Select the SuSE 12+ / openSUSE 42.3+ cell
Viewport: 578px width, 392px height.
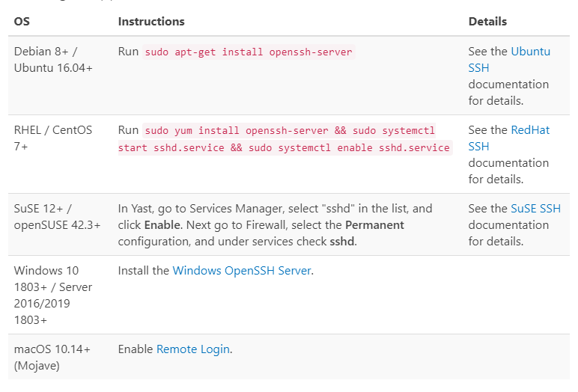tap(57, 217)
